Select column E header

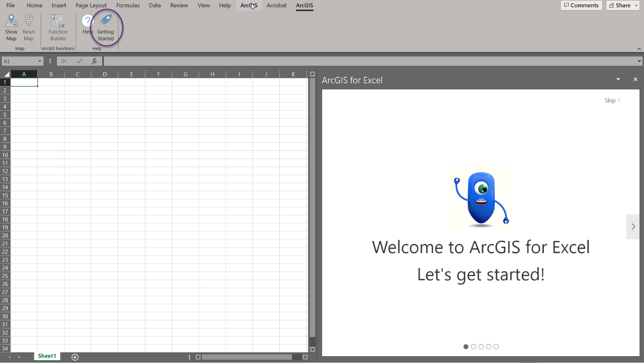[x=132, y=74]
